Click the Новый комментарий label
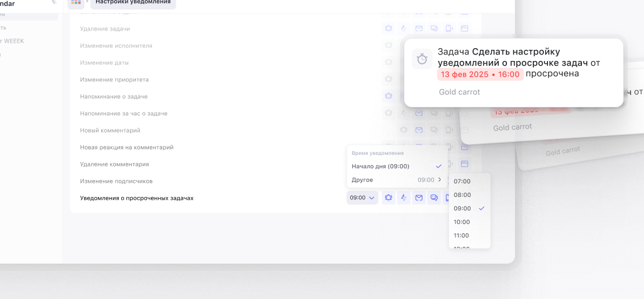The image size is (644, 299). click(x=110, y=130)
